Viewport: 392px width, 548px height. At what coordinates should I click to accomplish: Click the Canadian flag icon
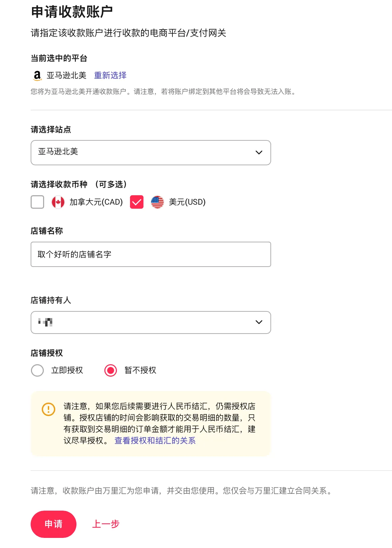tap(58, 202)
